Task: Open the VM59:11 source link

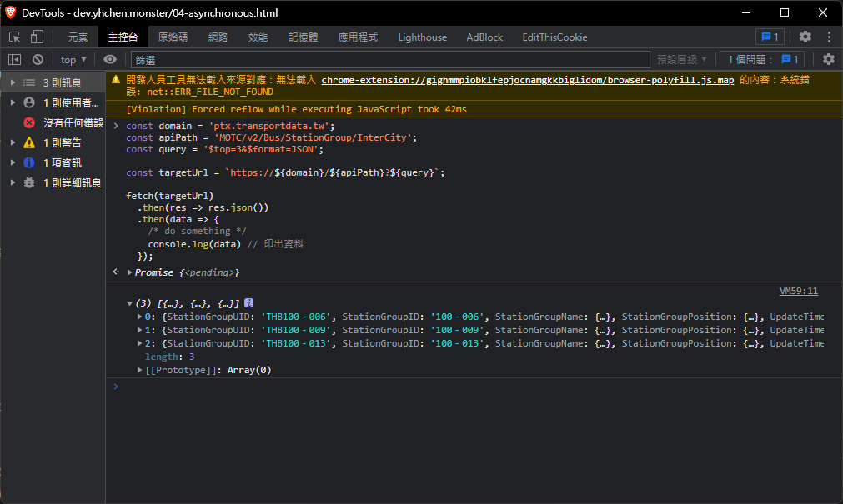Action: (798, 291)
